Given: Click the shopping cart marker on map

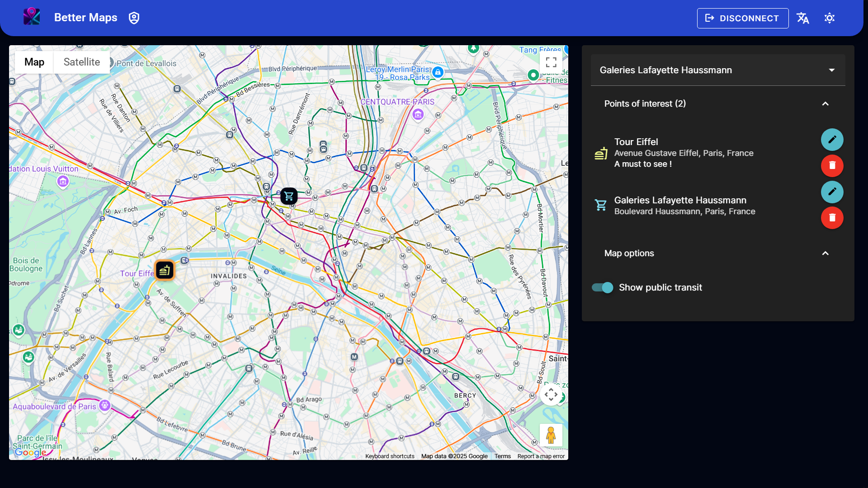Looking at the screenshot, I should click(x=289, y=196).
